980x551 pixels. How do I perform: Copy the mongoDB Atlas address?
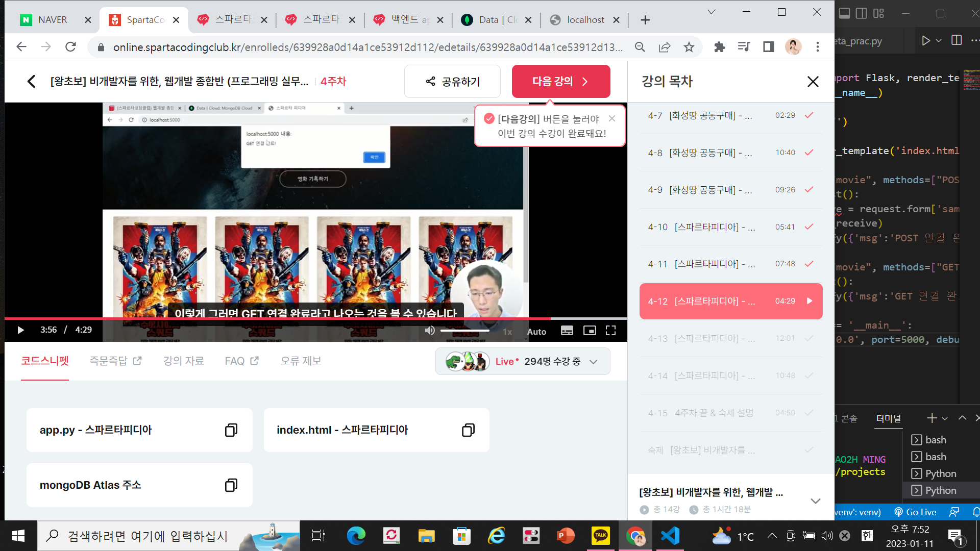[231, 485]
